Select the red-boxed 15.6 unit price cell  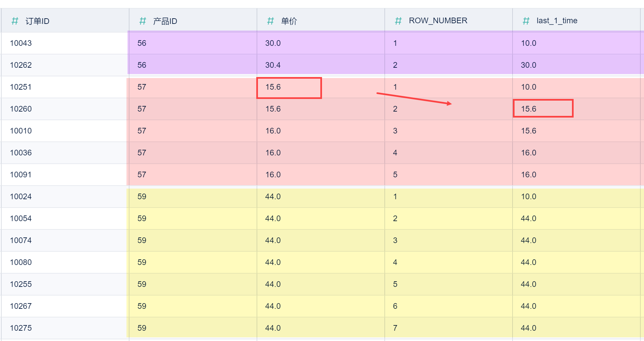289,88
